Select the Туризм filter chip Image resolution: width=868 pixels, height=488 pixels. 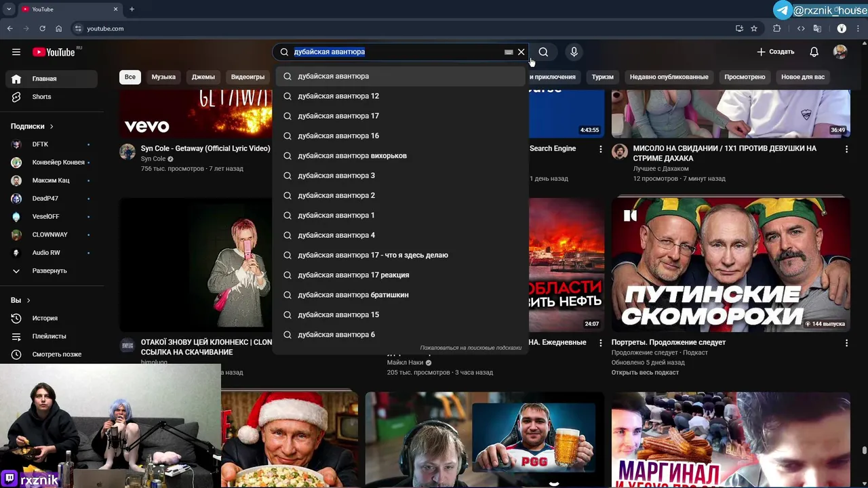point(603,77)
